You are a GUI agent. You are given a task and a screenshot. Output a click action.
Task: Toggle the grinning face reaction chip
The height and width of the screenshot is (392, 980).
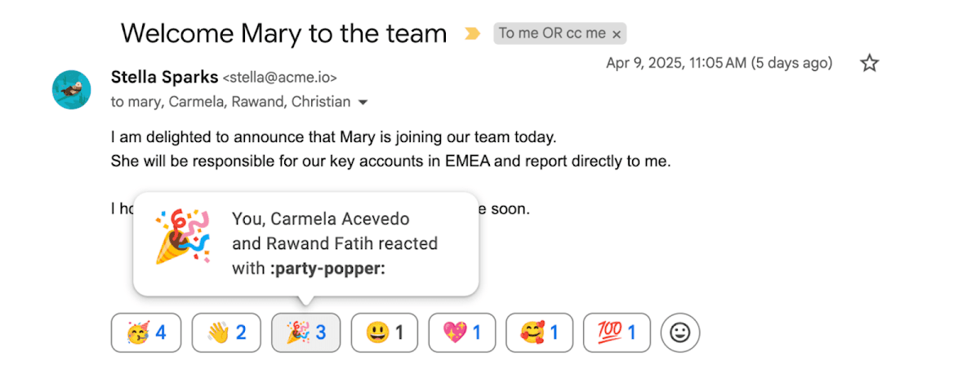(x=385, y=332)
